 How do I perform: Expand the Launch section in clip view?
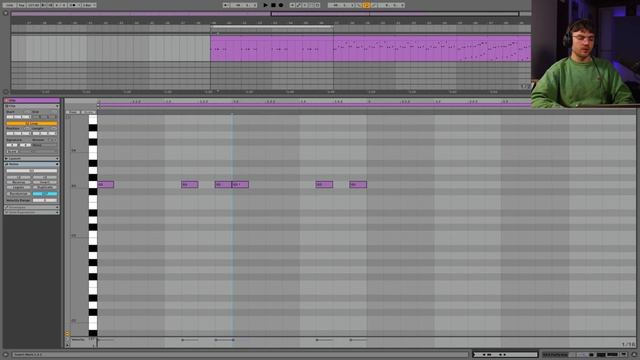tap(32, 158)
